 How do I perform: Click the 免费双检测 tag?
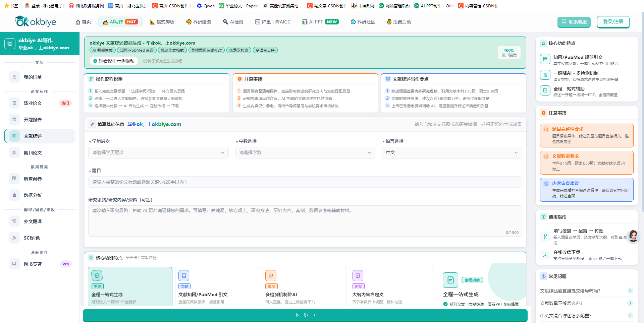pyautogui.click(x=239, y=50)
